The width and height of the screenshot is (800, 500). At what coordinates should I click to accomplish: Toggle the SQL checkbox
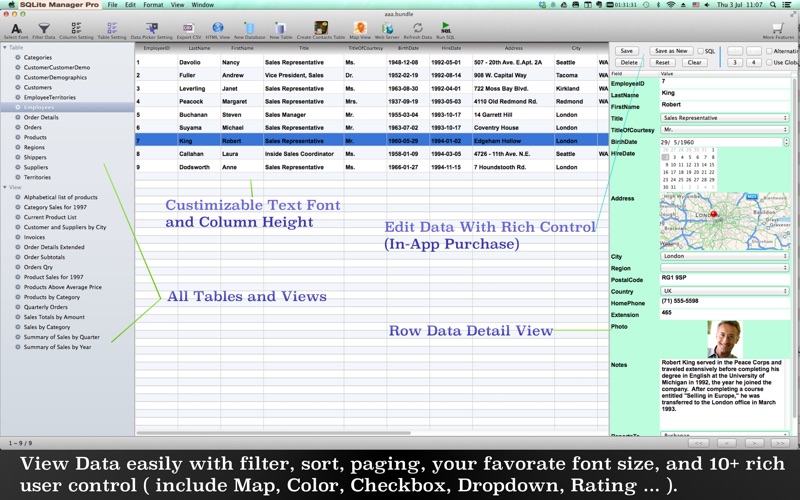coord(701,51)
